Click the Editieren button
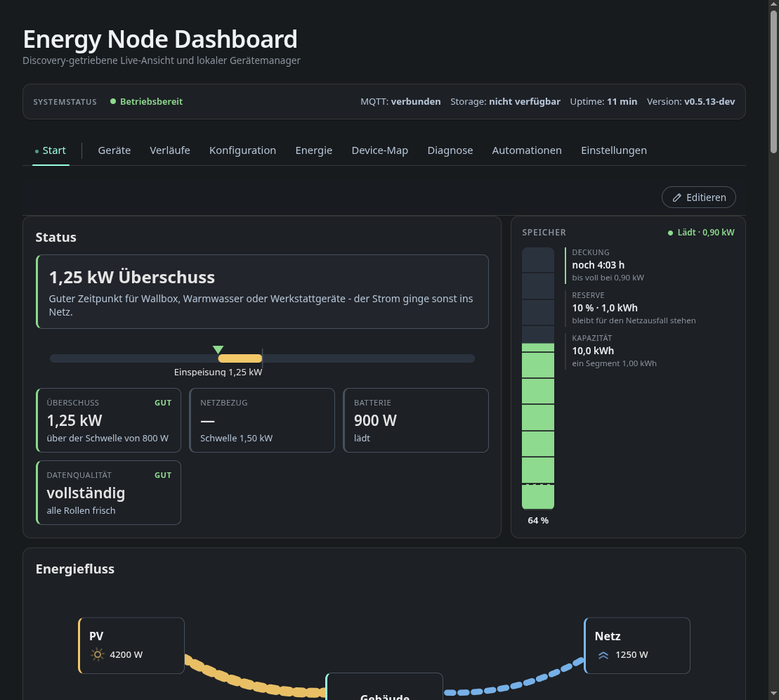 click(x=698, y=197)
